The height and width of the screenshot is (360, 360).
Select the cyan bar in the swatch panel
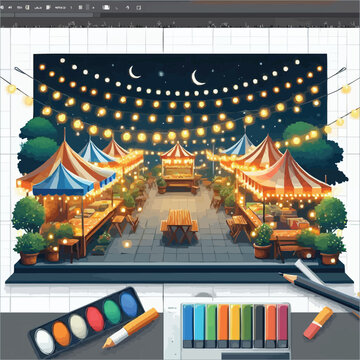point(199,326)
